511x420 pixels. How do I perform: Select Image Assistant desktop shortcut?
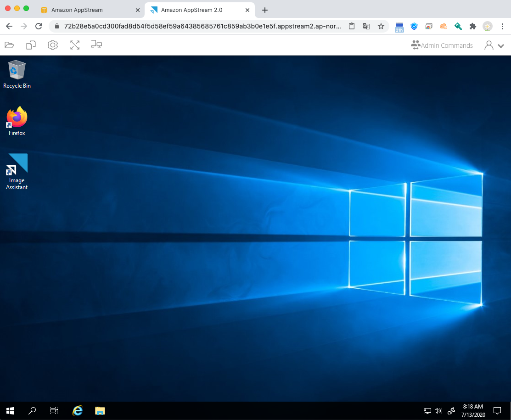coord(17,172)
